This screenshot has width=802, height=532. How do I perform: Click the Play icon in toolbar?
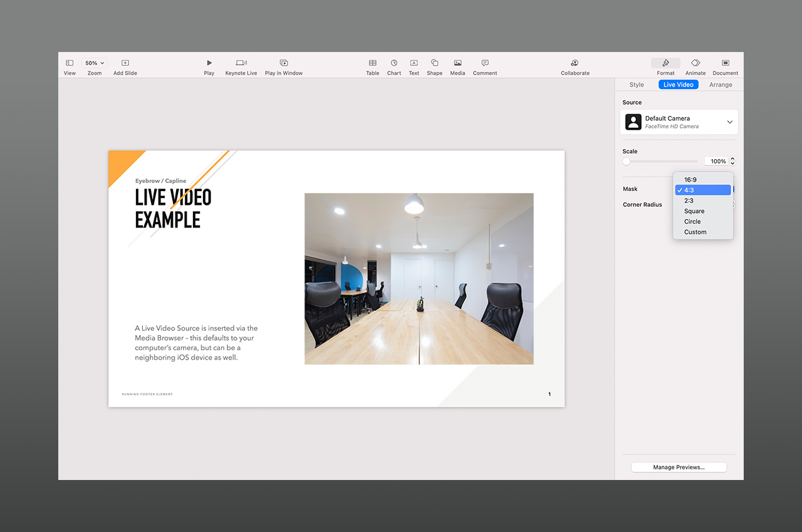[209, 63]
